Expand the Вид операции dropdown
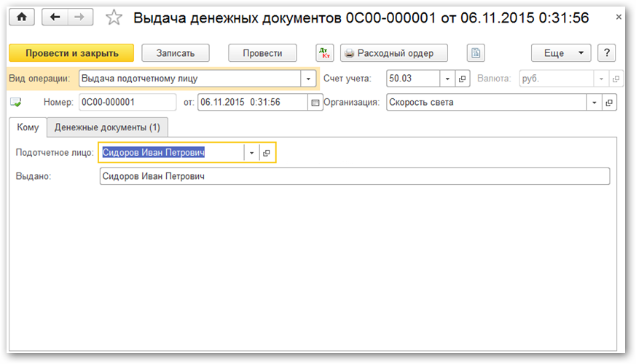Viewport: 636px width, 364px height. (309, 79)
